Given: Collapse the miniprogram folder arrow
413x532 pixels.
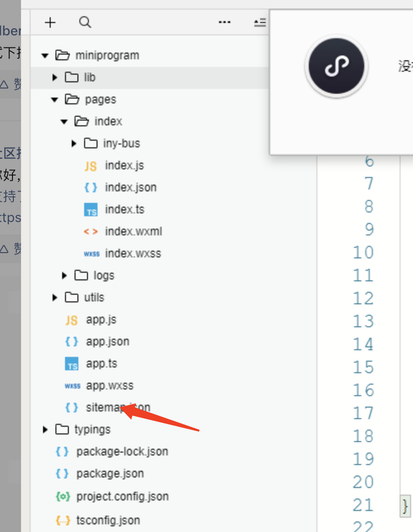Looking at the screenshot, I should [45, 55].
